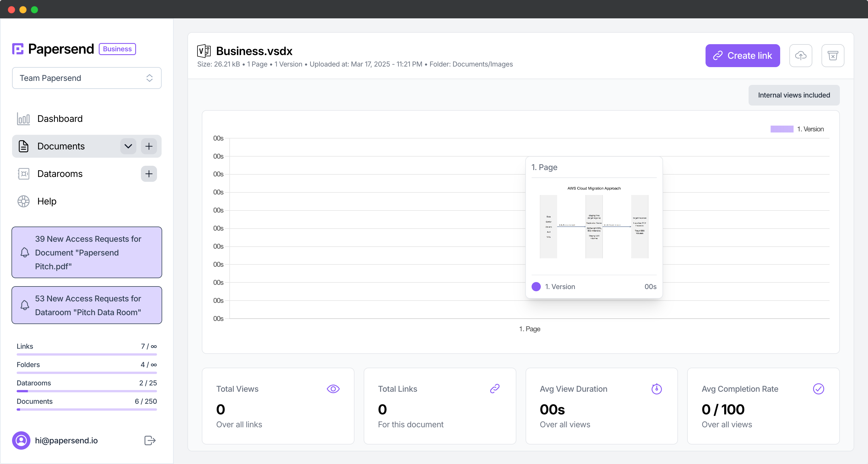Expand the Documents folder chevron
Image resolution: width=868 pixels, height=464 pixels.
click(128, 146)
